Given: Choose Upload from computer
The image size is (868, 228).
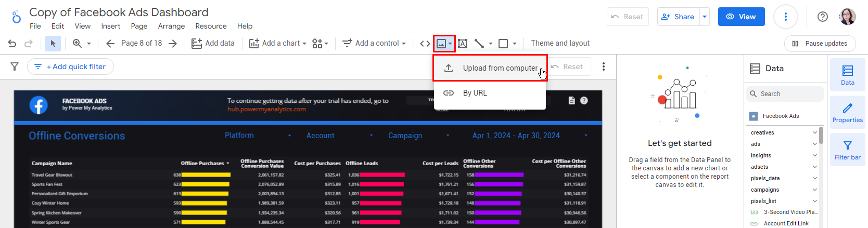Looking at the screenshot, I should coord(500,68).
